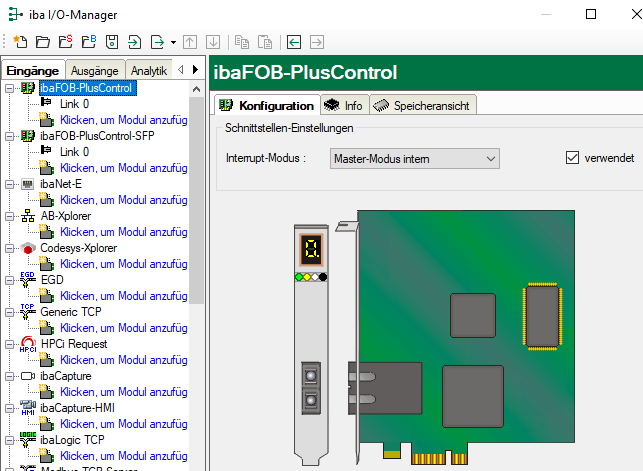The width and height of the screenshot is (643, 471).
Task: Open the Speicheransicht tab
Action: pyautogui.click(x=423, y=105)
